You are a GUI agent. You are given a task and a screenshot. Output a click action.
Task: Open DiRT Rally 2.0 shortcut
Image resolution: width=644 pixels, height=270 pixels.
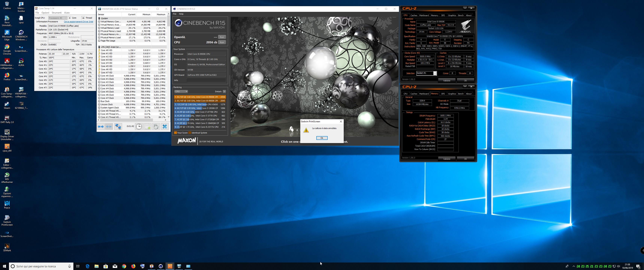pyautogui.click(x=7, y=120)
